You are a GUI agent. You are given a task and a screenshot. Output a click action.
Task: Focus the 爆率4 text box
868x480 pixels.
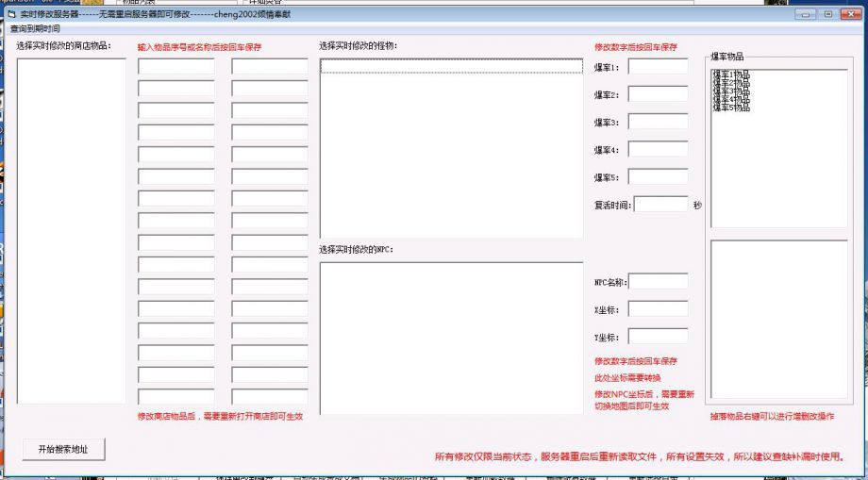(x=658, y=149)
